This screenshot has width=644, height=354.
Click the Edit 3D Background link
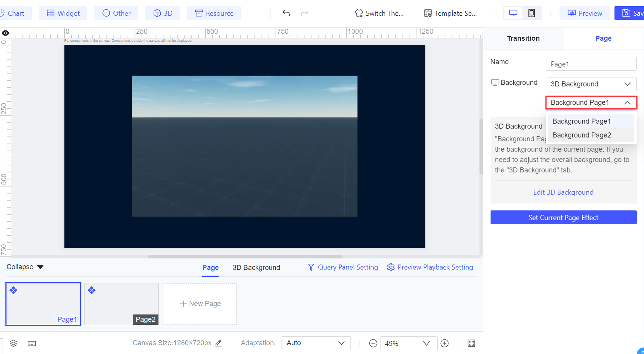click(x=563, y=192)
